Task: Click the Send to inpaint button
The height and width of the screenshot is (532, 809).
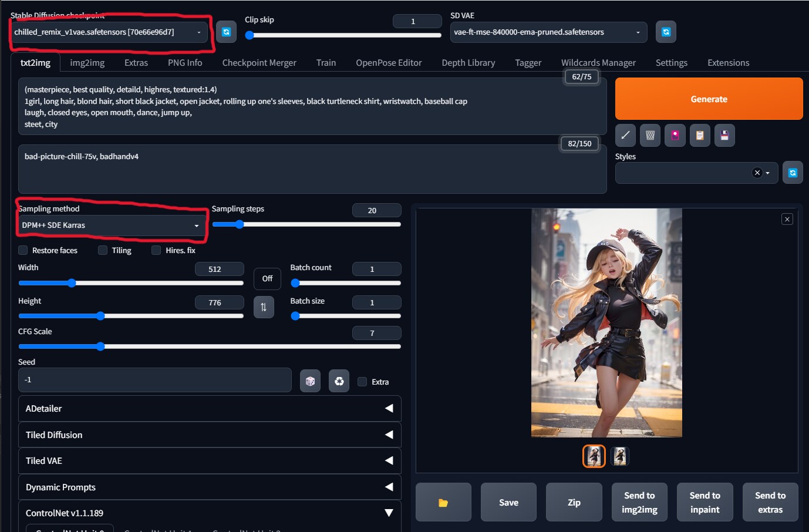Action: 704,503
